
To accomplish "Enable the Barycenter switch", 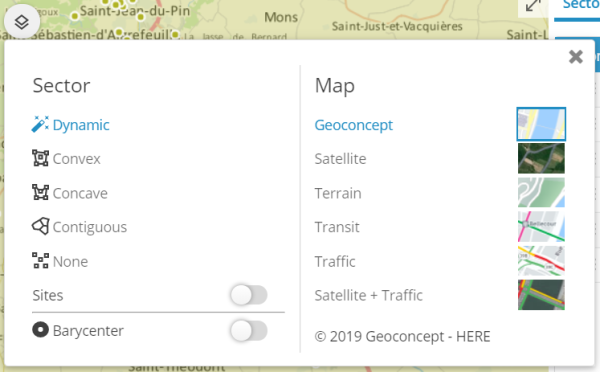I will [249, 330].
